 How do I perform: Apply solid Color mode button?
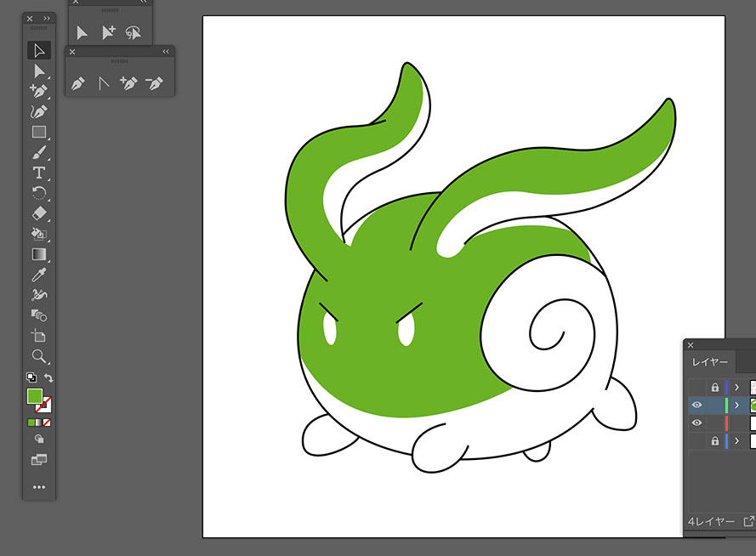coord(31,423)
